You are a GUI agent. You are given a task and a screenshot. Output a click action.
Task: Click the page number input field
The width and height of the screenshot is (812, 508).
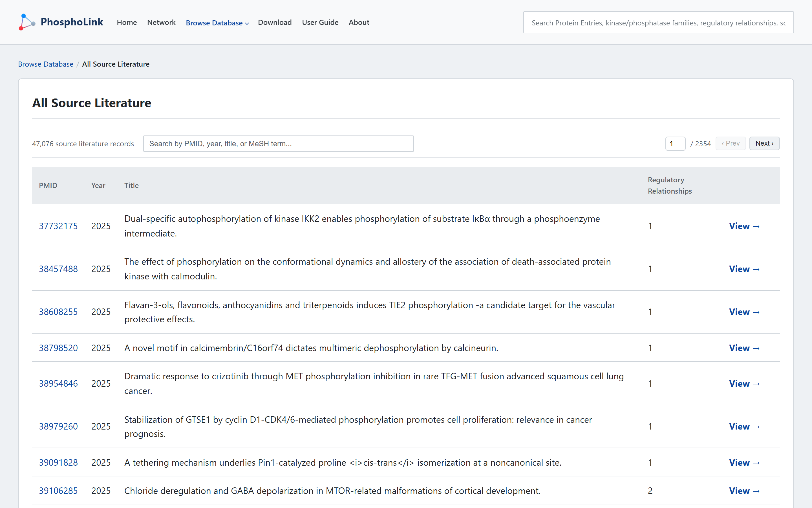pyautogui.click(x=675, y=144)
